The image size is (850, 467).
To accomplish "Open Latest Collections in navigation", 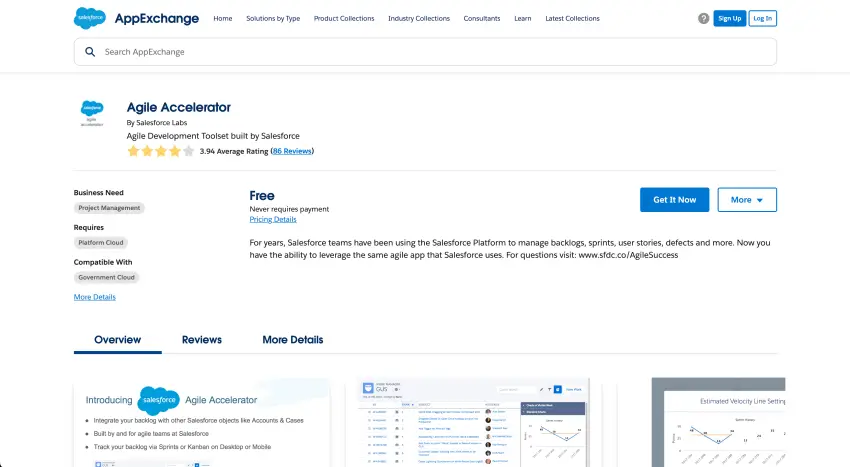I will tap(572, 18).
